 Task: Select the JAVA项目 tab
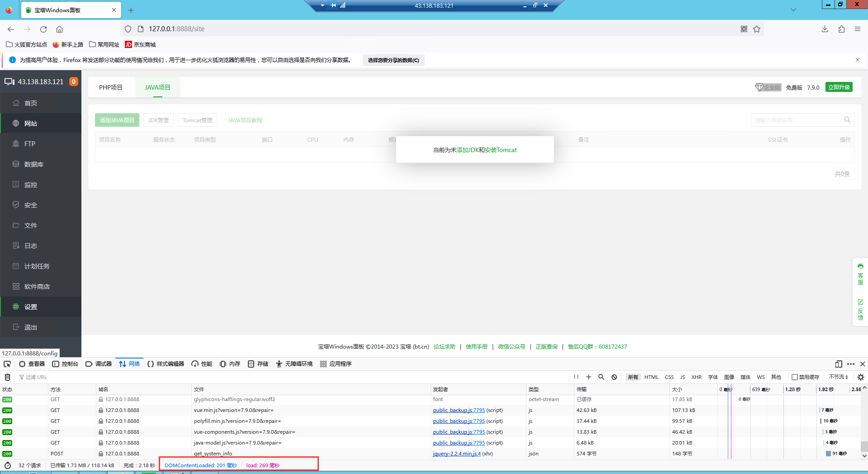(x=157, y=87)
